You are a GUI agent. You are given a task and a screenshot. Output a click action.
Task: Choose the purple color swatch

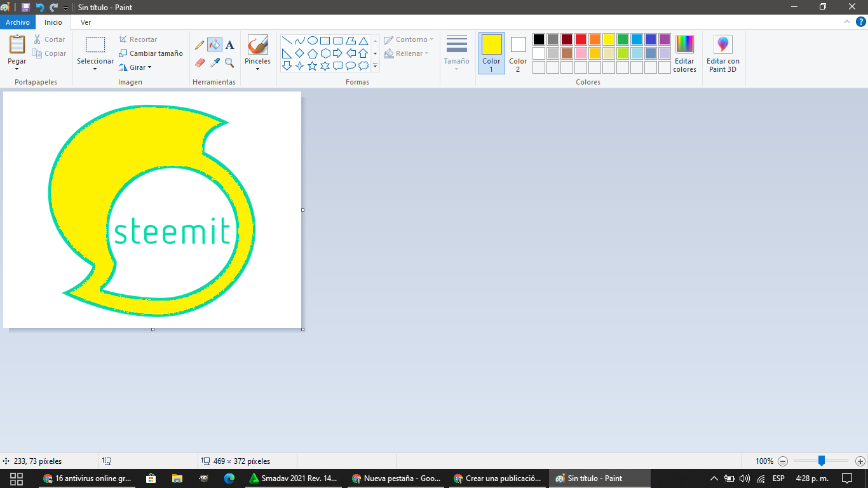[x=665, y=39]
